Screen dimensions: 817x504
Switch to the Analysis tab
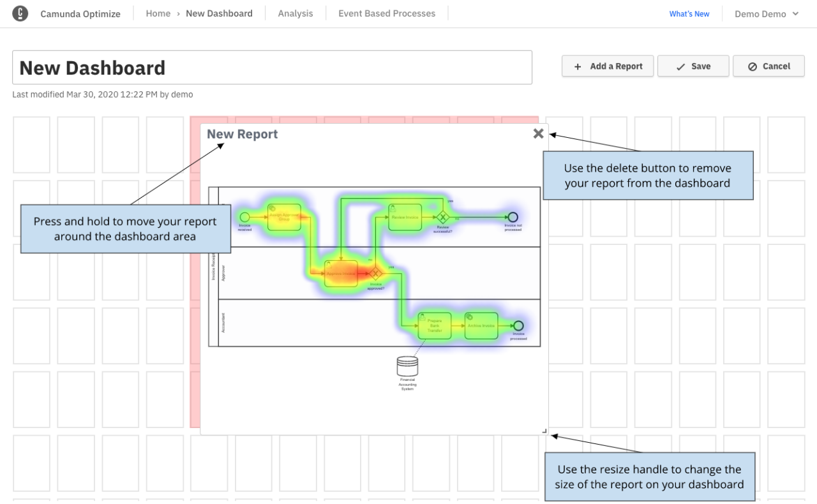(295, 13)
